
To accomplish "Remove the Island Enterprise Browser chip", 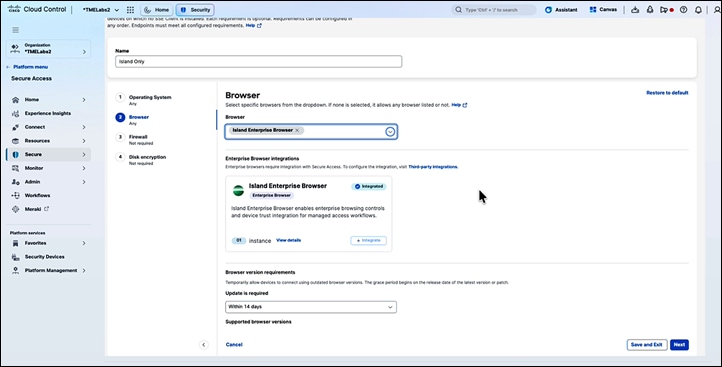I will pos(297,130).
